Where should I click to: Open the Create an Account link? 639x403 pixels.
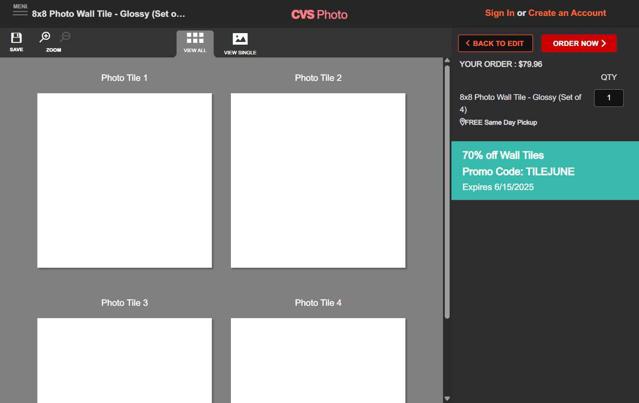click(x=567, y=13)
